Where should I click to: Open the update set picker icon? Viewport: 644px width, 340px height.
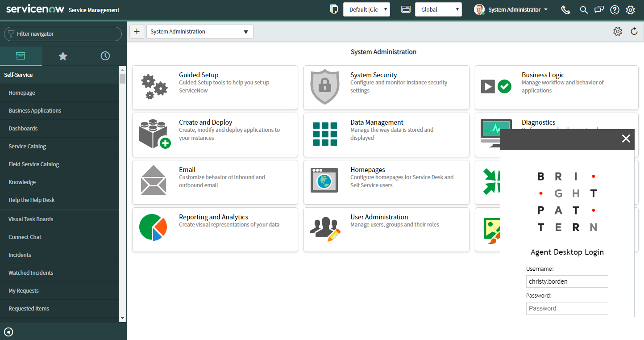pos(334,9)
